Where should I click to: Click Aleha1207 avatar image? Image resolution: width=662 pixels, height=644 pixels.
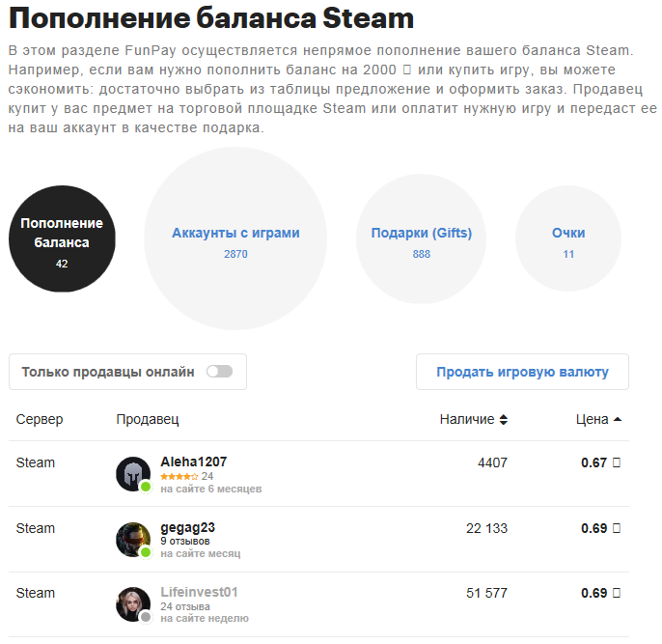133,474
